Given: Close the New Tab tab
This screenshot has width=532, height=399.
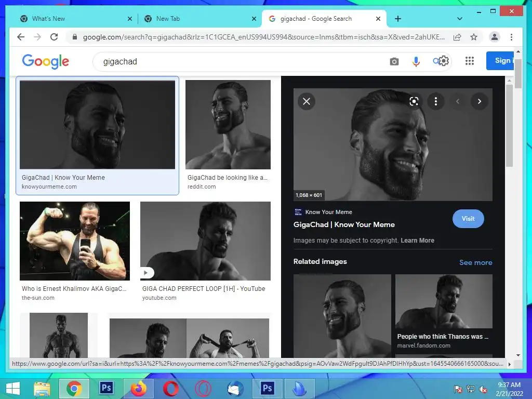Looking at the screenshot, I should [x=254, y=19].
